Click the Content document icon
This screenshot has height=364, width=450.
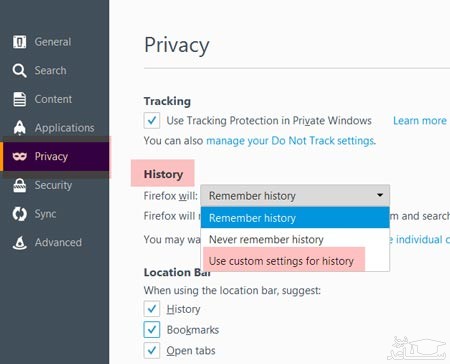19,99
